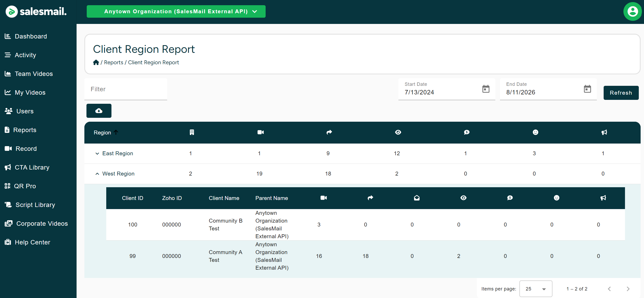The image size is (644, 298).
Task: Sort by the Client Name column header
Action: [x=224, y=198]
